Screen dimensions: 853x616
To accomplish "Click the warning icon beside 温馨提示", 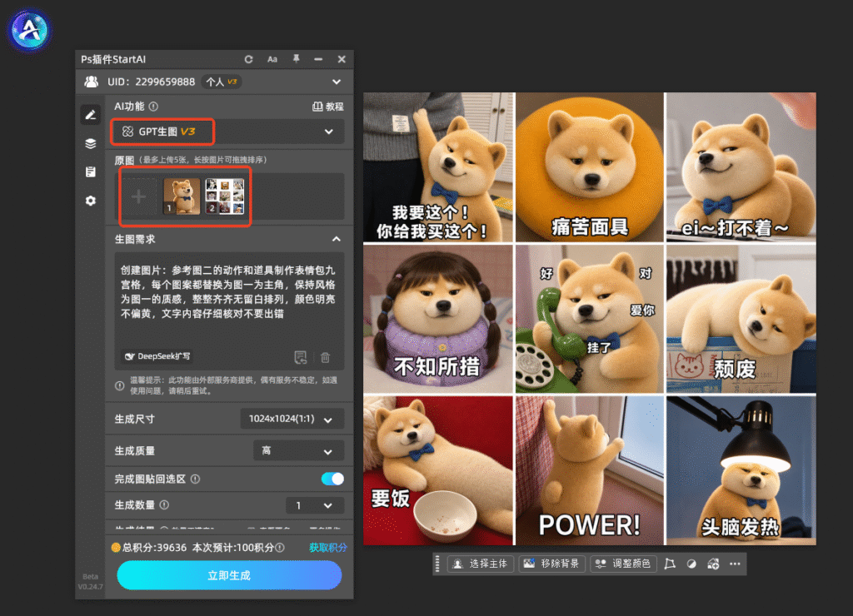I will point(120,385).
